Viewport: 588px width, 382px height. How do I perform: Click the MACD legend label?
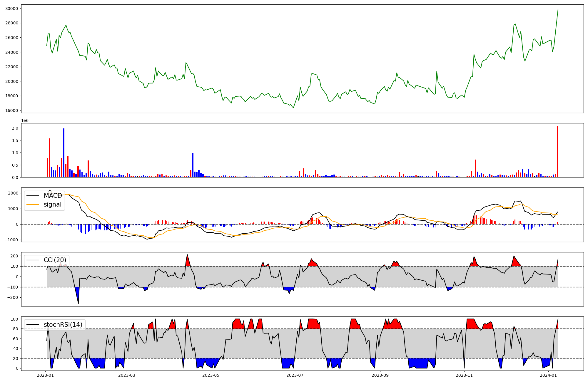tap(53, 196)
